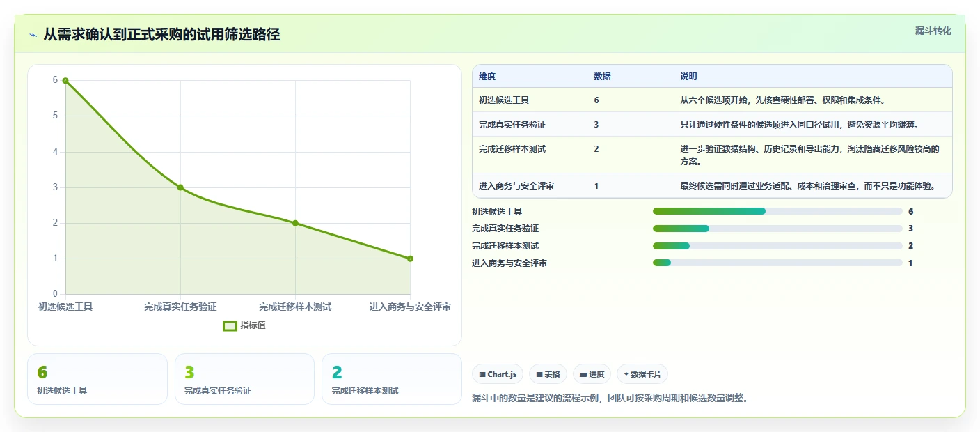The width and height of the screenshot is (980, 432).
Task: Open the stat card showing 2 完成迁移样本测试
Action: [x=392, y=379]
